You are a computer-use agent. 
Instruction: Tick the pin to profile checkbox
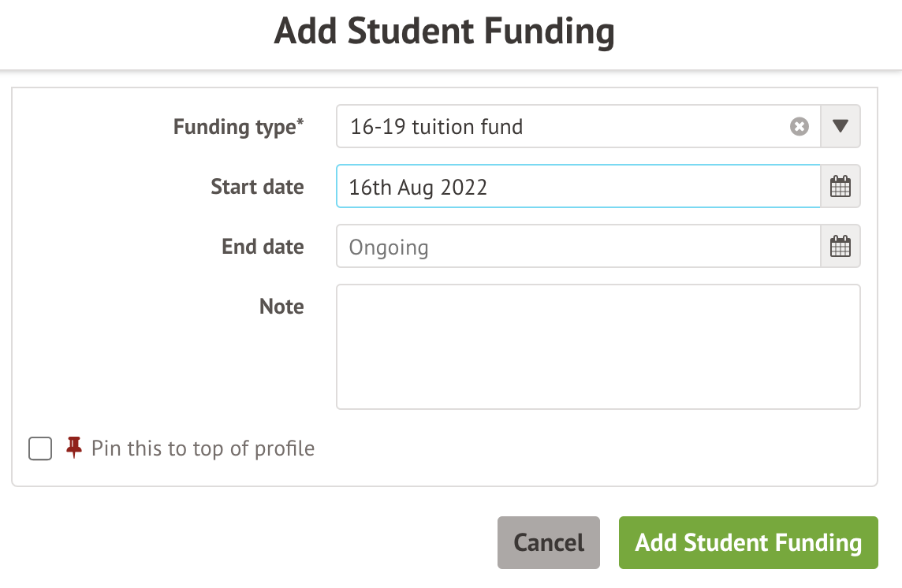pyautogui.click(x=40, y=448)
